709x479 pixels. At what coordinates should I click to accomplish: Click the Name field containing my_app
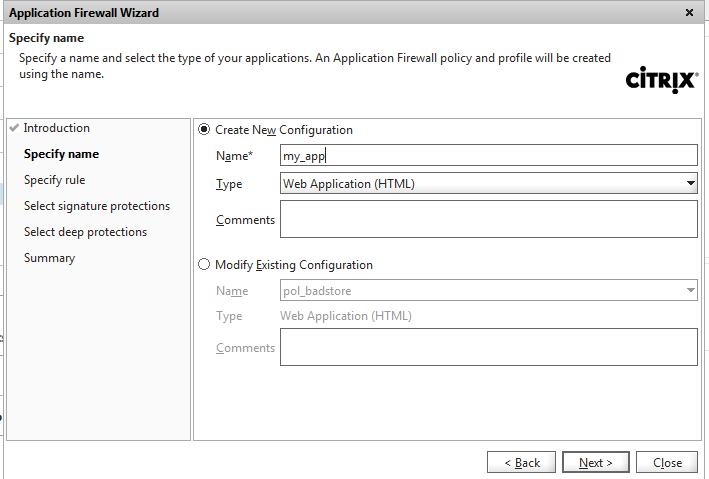click(489, 155)
